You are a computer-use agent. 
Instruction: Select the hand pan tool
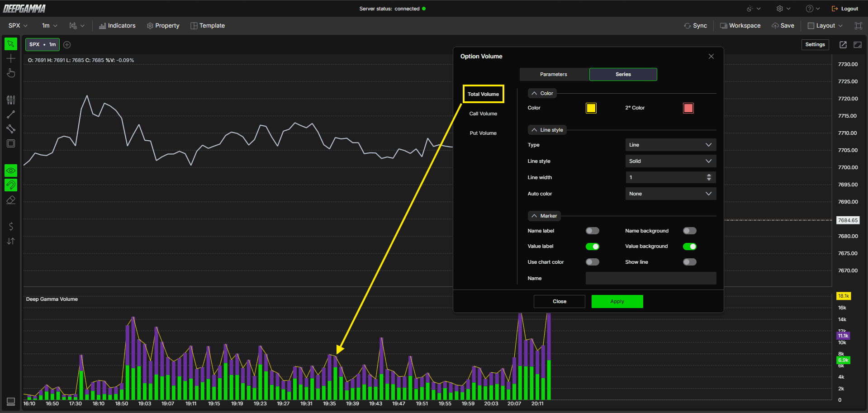(11, 73)
